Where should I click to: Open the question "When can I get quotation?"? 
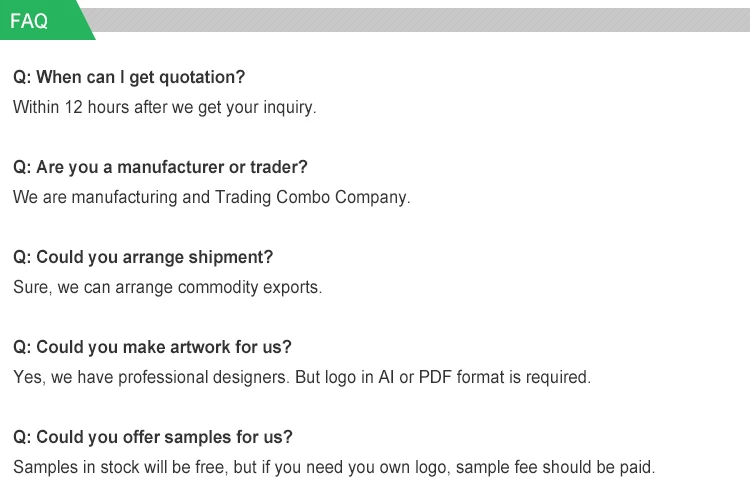[128, 77]
